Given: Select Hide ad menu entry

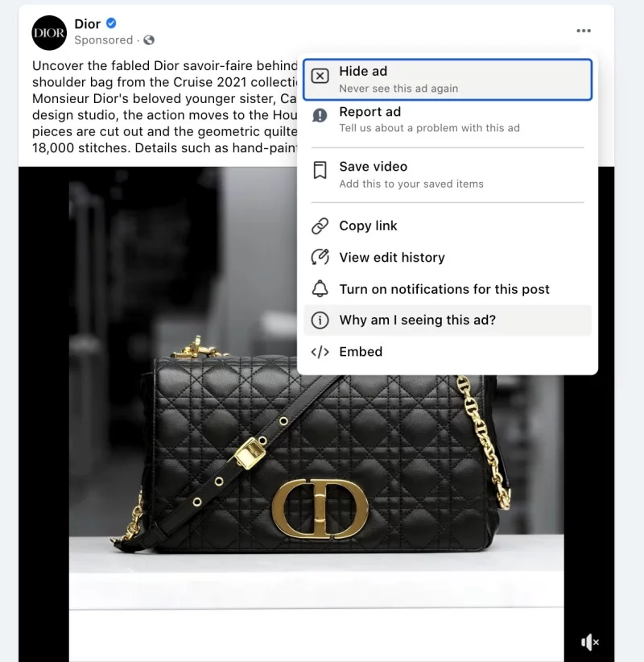Looking at the screenshot, I should point(448,80).
